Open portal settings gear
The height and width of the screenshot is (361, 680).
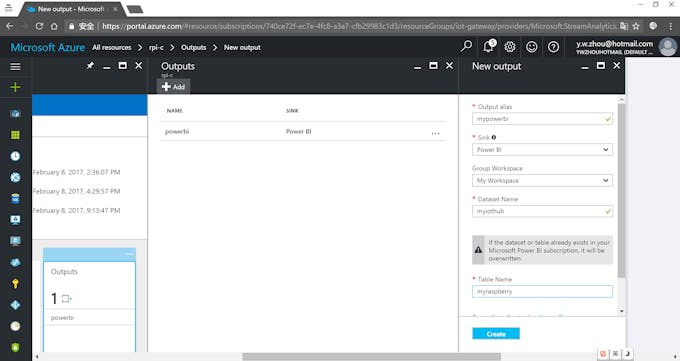tap(510, 47)
